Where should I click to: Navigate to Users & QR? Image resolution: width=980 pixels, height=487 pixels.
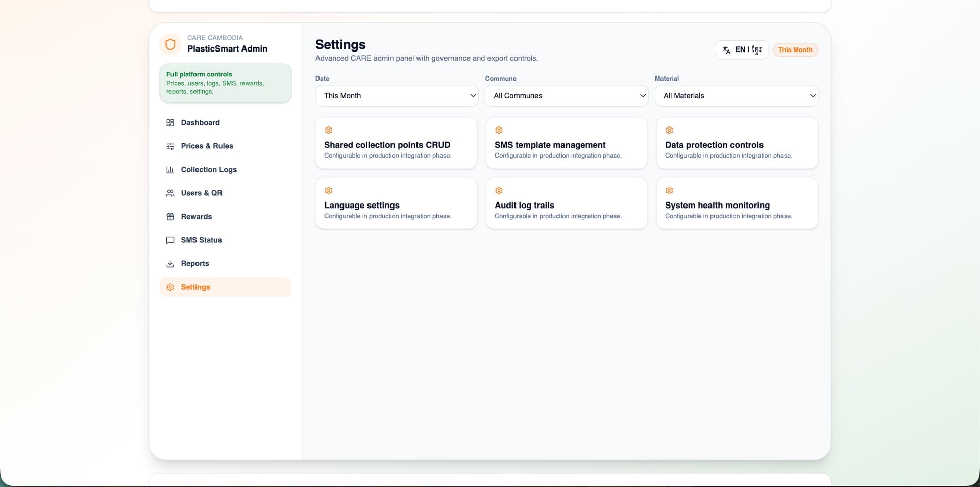tap(226, 193)
